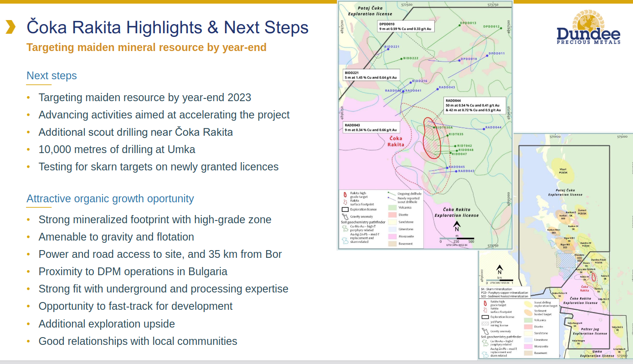This screenshot has width=633, height=364.
Task: Click the subtitle 'Targeting maiden mineral resource by year-end'
Action: coord(146,47)
